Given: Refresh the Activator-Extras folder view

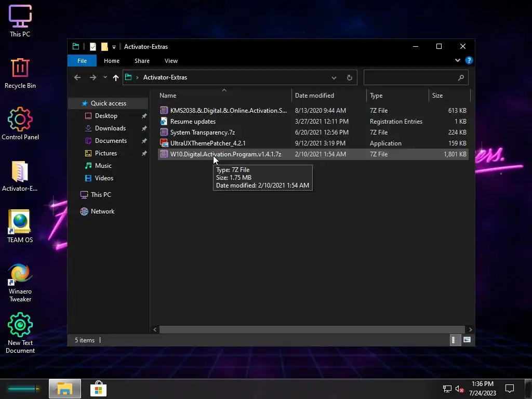Looking at the screenshot, I should click(x=350, y=78).
